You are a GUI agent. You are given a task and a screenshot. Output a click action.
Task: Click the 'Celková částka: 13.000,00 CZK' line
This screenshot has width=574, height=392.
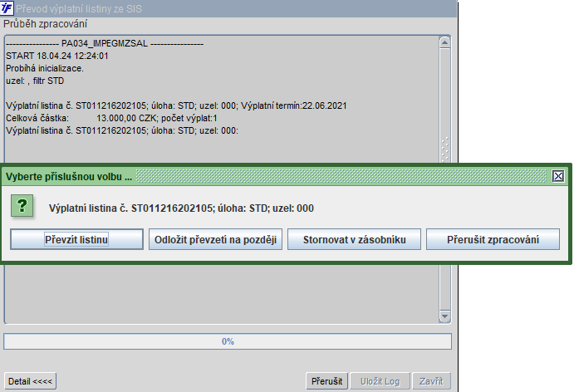tap(111, 118)
